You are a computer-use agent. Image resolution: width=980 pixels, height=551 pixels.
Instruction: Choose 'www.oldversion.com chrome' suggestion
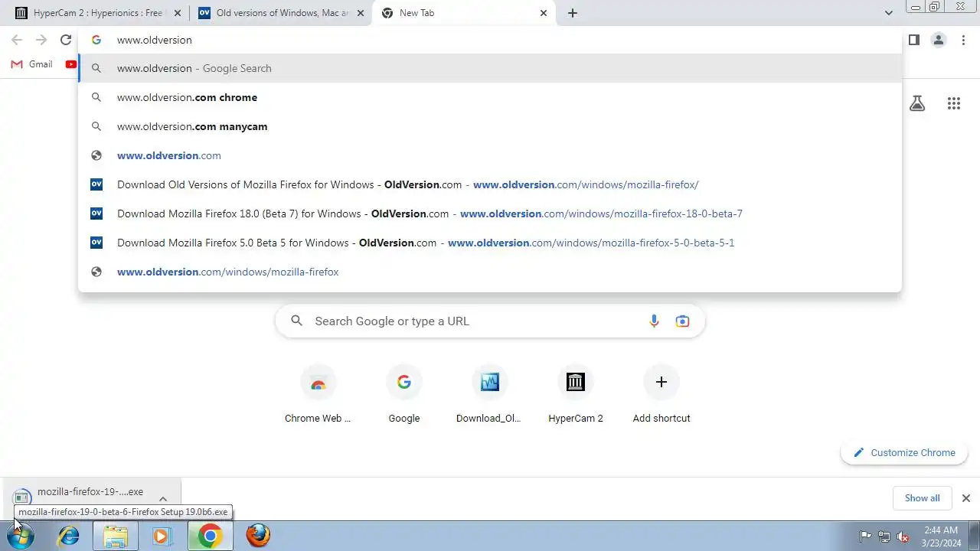point(490,97)
